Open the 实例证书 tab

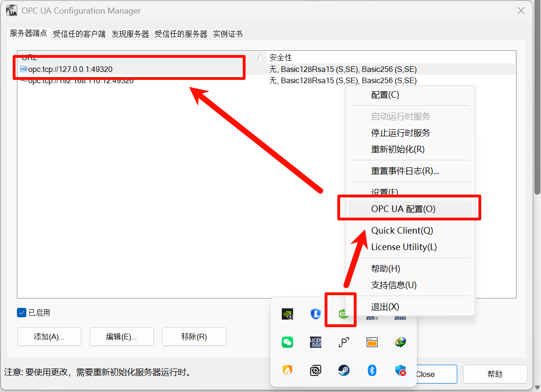click(x=228, y=34)
